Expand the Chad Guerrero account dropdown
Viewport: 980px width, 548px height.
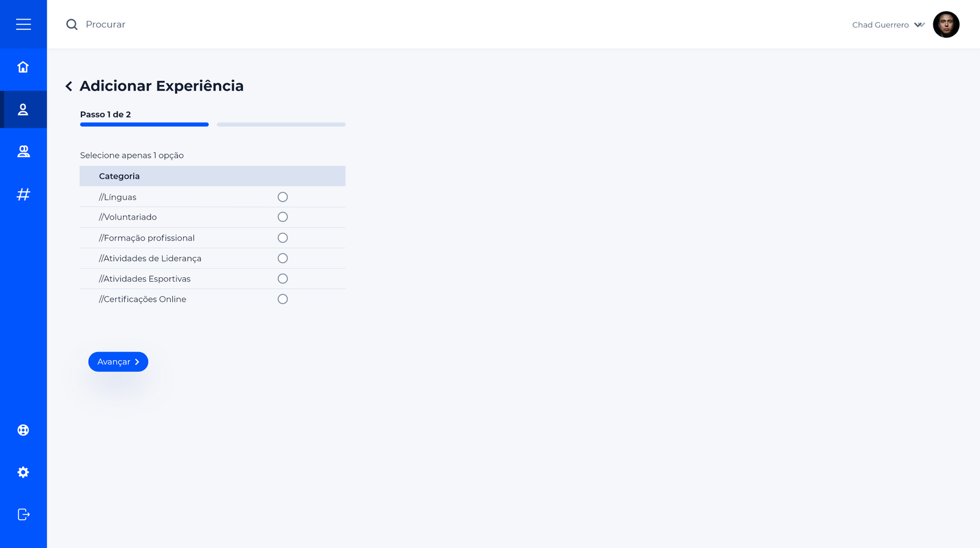(919, 25)
